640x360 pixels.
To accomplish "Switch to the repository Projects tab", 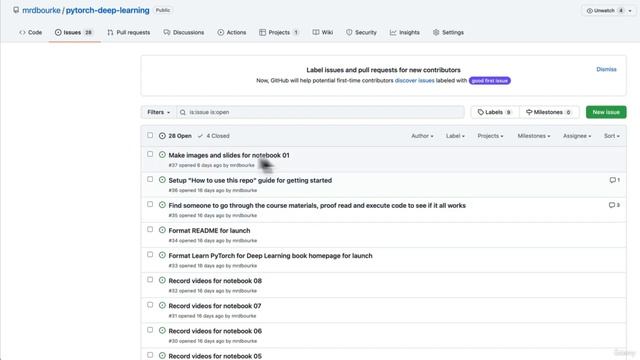I will coord(279,32).
